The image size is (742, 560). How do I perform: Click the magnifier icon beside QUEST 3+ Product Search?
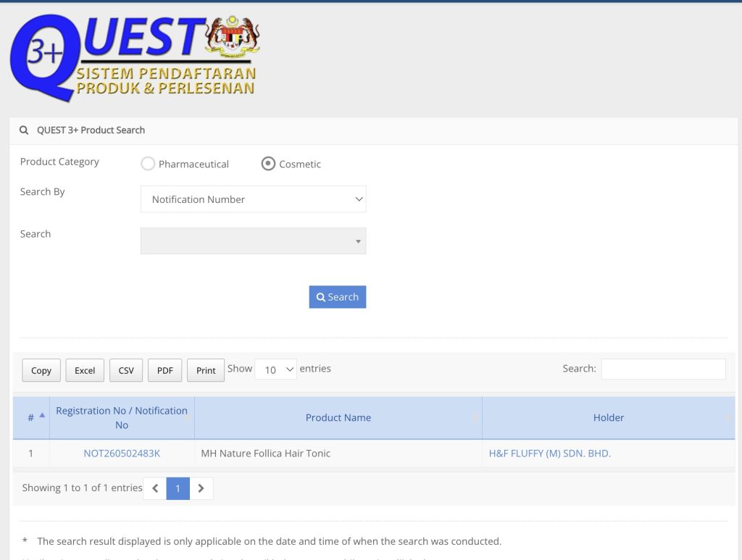pos(24,130)
